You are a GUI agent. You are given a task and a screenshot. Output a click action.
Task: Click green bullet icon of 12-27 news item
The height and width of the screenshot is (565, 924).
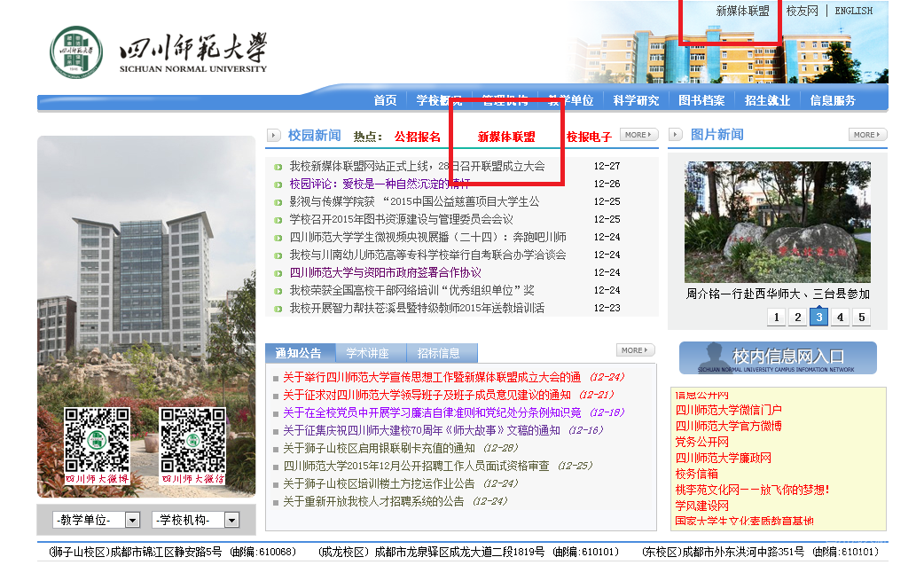278,167
